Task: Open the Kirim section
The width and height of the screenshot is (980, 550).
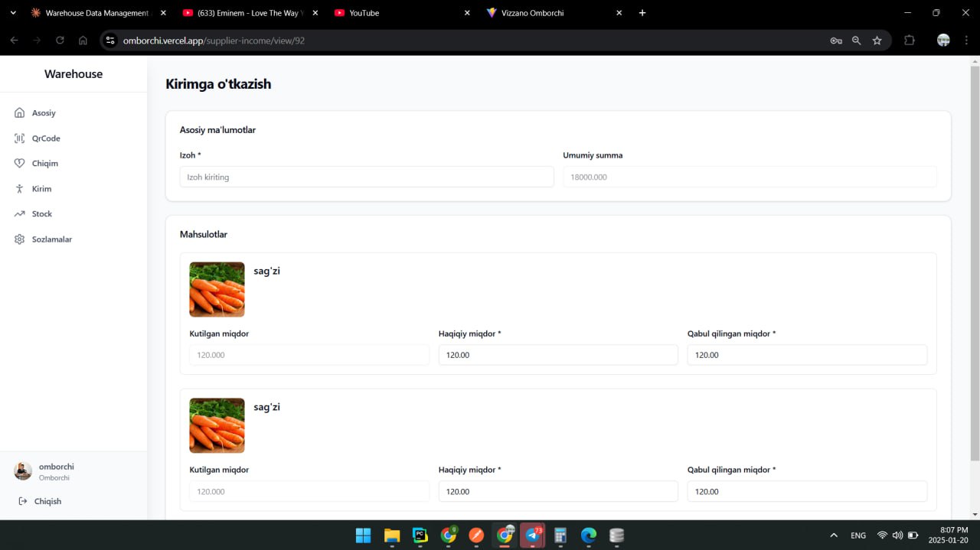Action: pos(42,188)
